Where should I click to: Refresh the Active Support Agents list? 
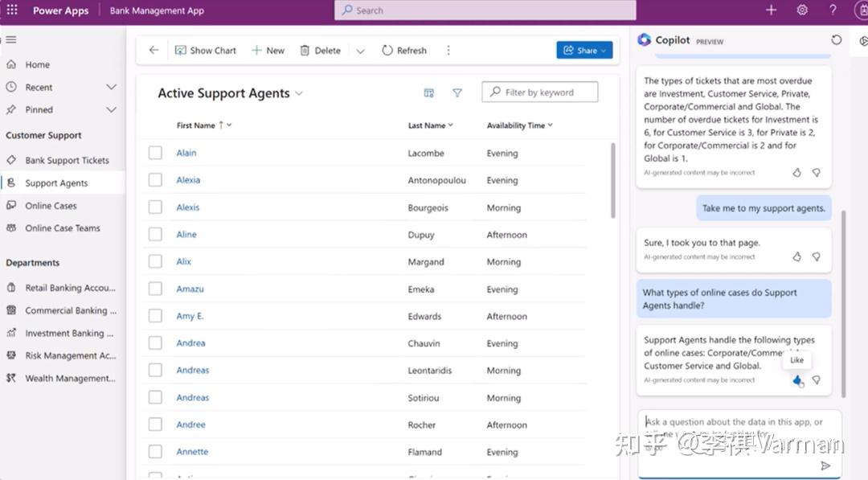[x=403, y=50]
